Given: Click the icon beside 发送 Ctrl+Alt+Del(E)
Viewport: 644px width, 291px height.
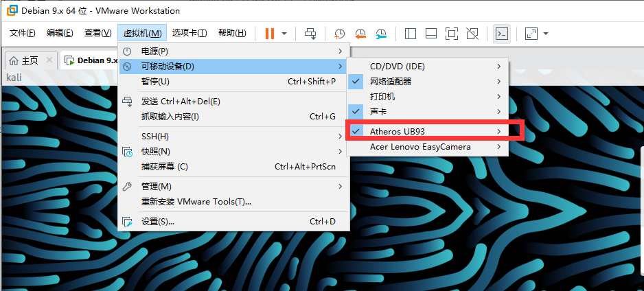Looking at the screenshot, I should pyautogui.click(x=127, y=102).
